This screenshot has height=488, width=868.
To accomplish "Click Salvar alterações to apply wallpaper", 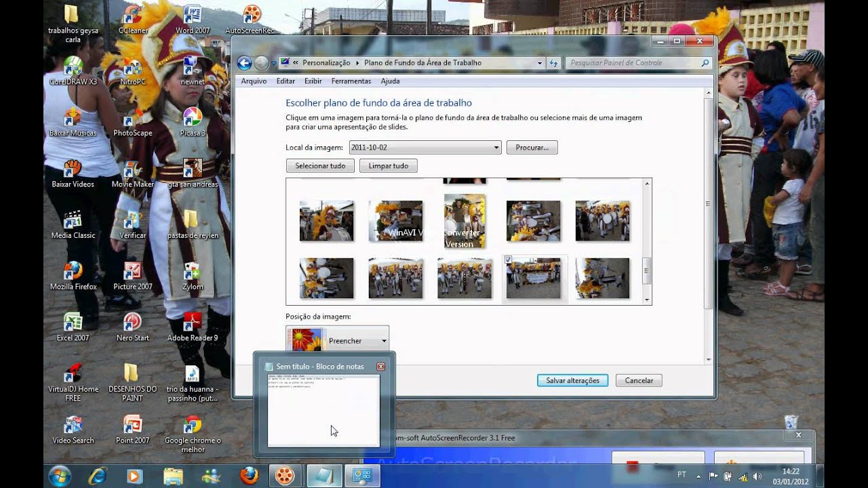I will [x=573, y=381].
